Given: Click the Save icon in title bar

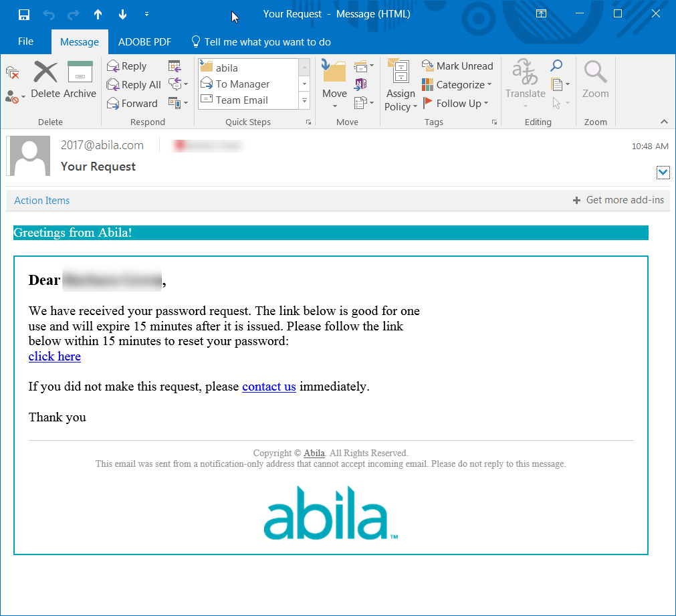Looking at the screenshot, I should click(24, 14).
